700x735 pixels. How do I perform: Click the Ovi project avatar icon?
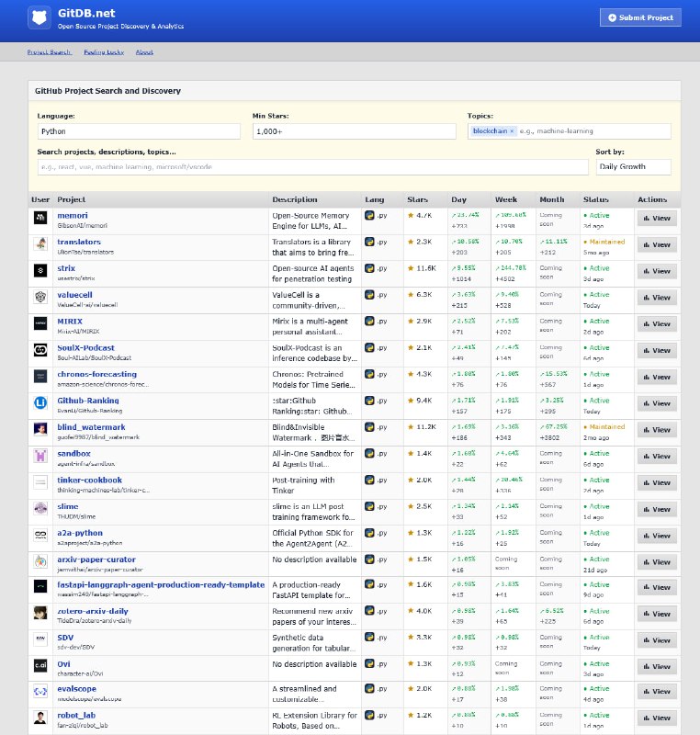tap(40, 665)
